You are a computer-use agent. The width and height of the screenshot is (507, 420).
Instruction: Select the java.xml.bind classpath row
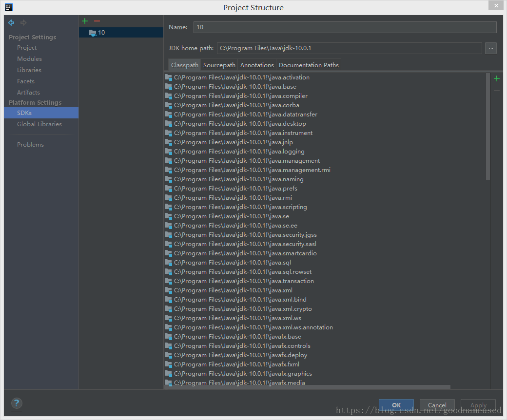[325, 300]
